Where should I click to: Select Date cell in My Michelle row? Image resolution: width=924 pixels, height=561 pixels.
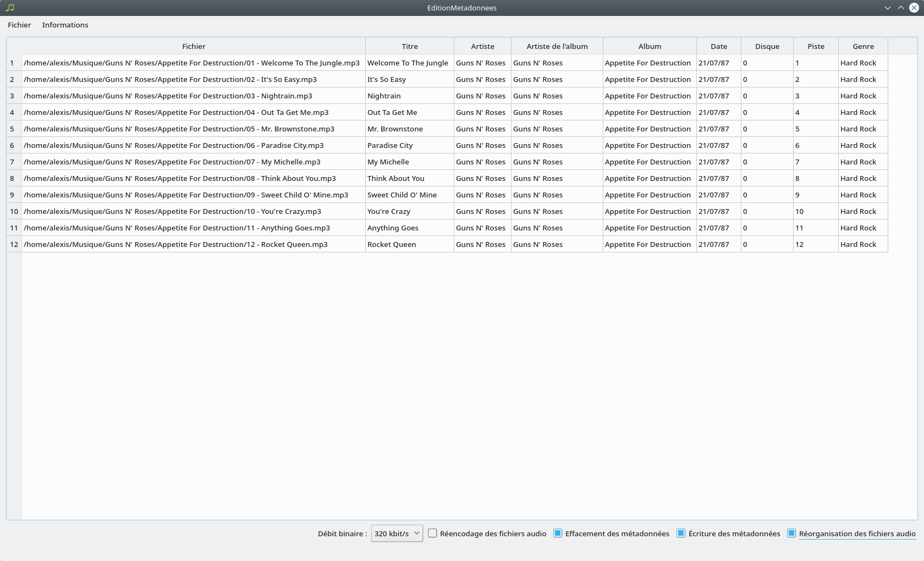click(719, 162)
